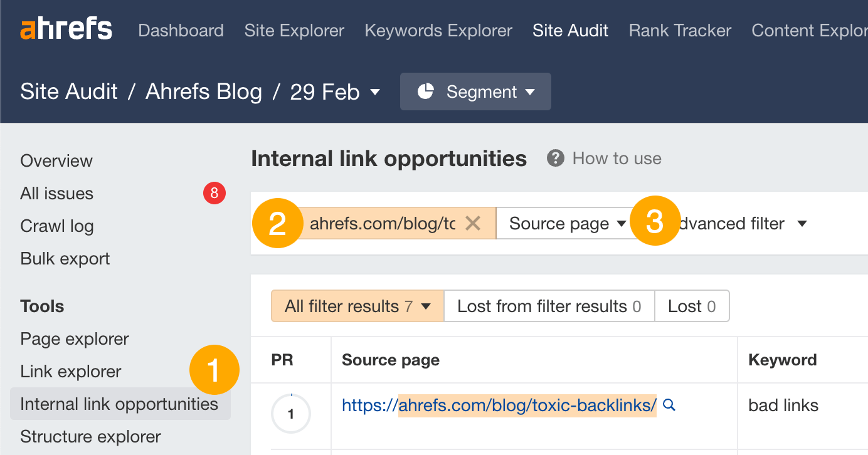The height and width of the screenshot is (455, 868).
Task: Open the 29 Feb date dropdown
Action: 337,92
